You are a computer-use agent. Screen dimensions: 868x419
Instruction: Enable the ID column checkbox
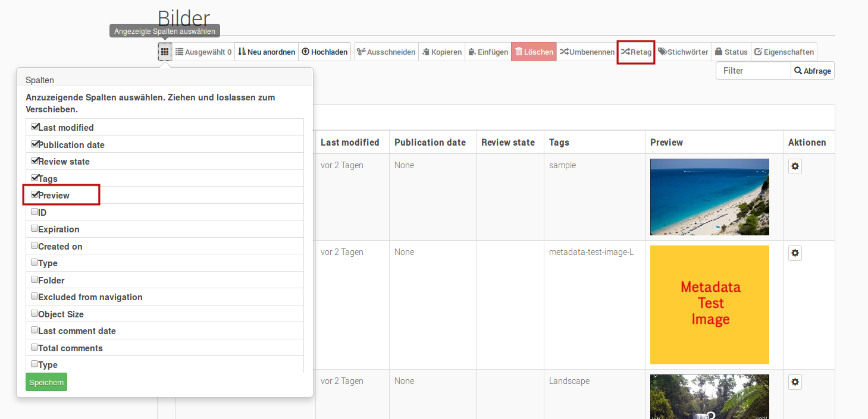pyautogui.click(x=35, y=211)
